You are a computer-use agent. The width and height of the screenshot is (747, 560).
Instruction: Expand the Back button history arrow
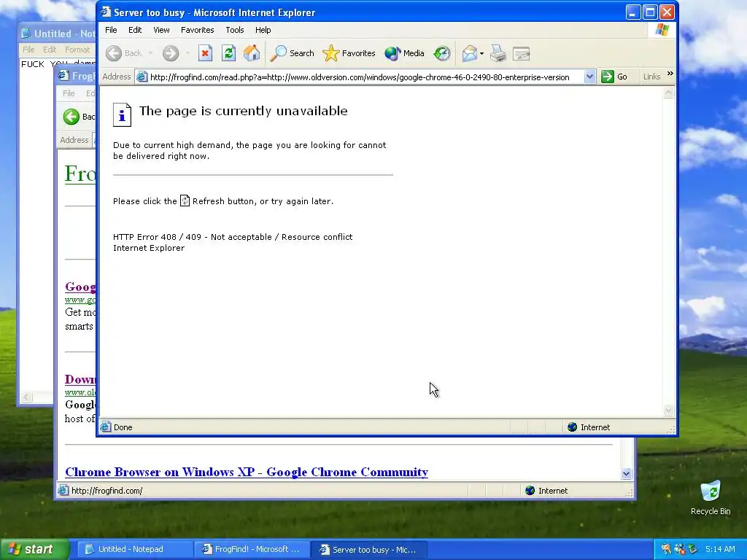[150, 53]
